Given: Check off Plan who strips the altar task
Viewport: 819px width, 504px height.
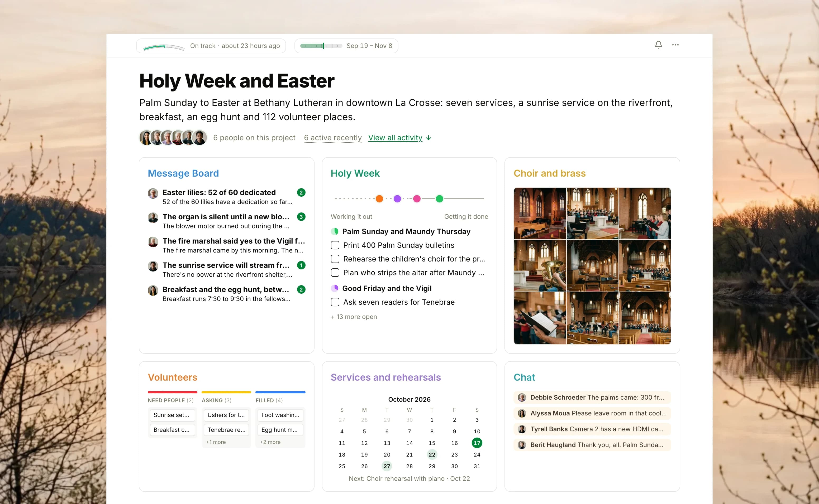Looking at the screenshot, I should pos(335,273).
